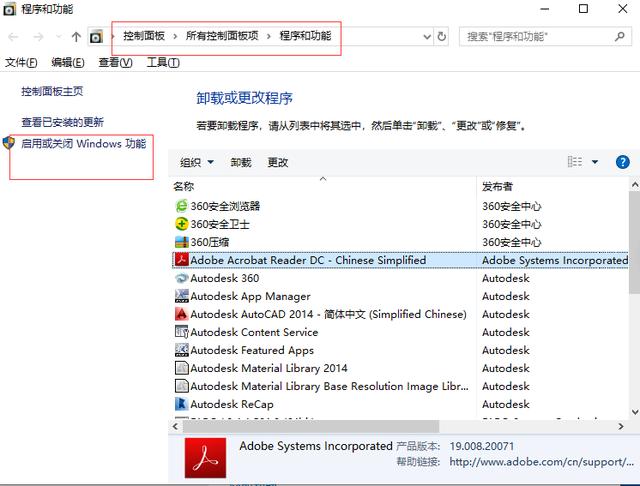Screen dimensions: 640x486
Task: Click product version 19.008.20071 text
Action: tap(482, 446)
